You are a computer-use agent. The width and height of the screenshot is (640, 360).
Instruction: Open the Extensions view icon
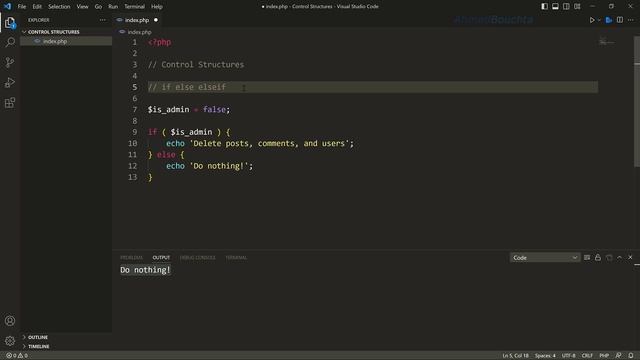[x=10, y=102]
